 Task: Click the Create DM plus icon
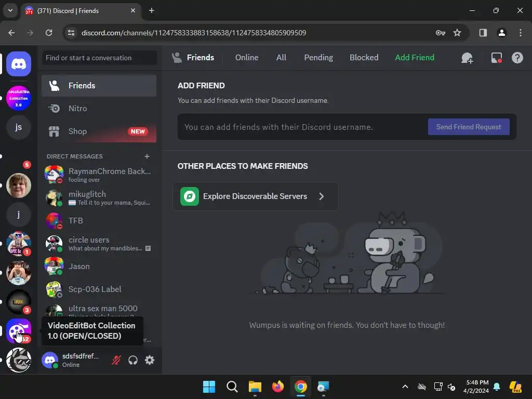pyautogui.click(x=147, y=156)
